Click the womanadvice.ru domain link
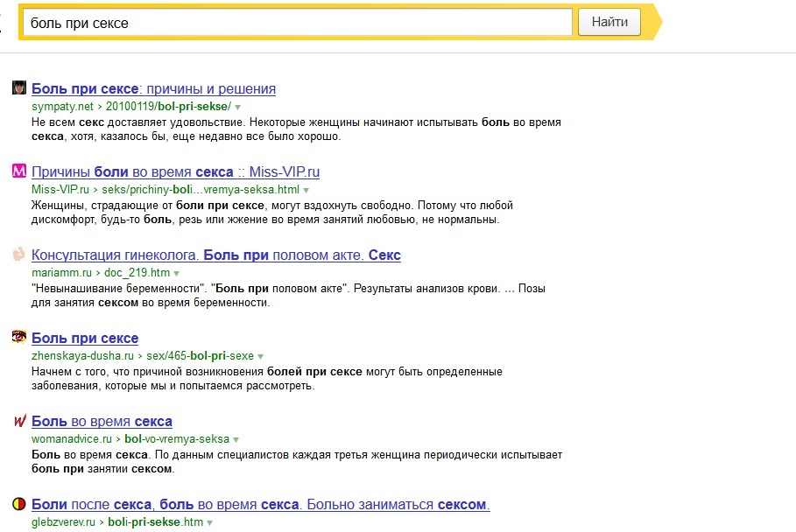796x532 pixels. (72, 439)
